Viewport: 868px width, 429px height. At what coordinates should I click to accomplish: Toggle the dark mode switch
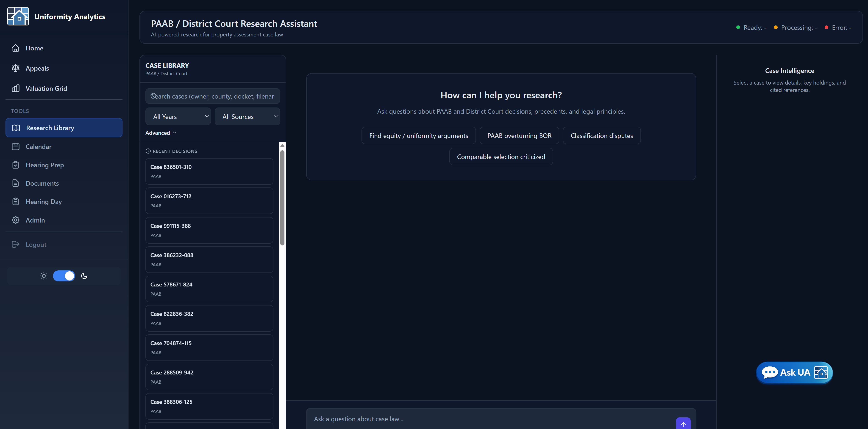(x=64, y=276)
